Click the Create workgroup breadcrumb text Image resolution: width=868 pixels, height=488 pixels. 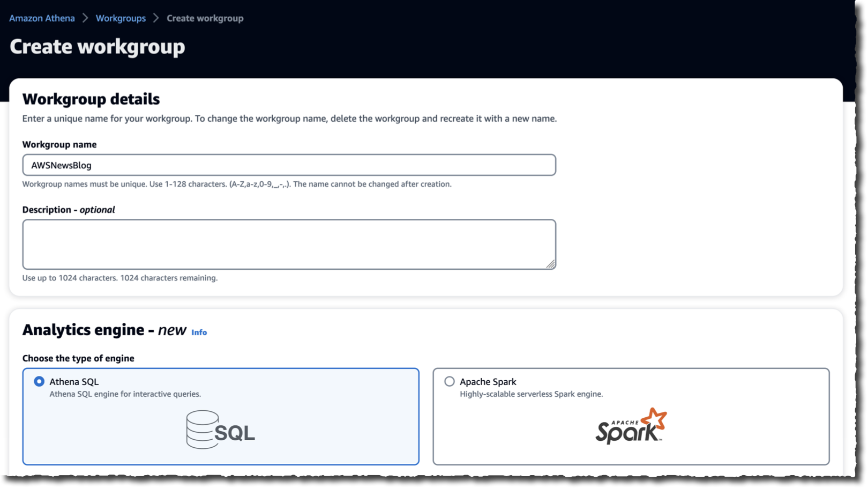[205, 18]
